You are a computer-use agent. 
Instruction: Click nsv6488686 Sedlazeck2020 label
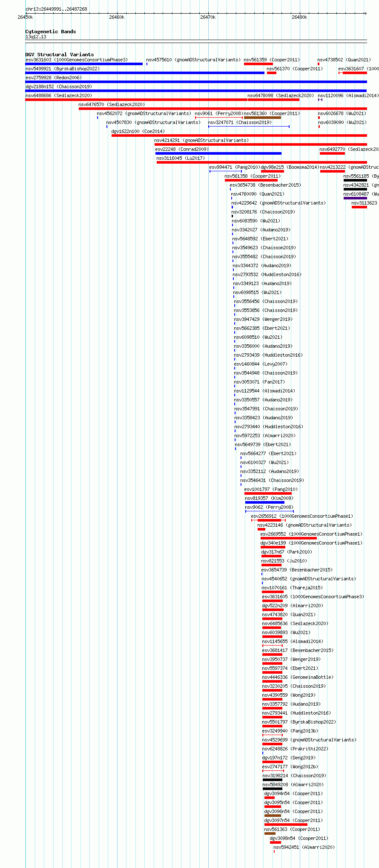click(58, 95)
